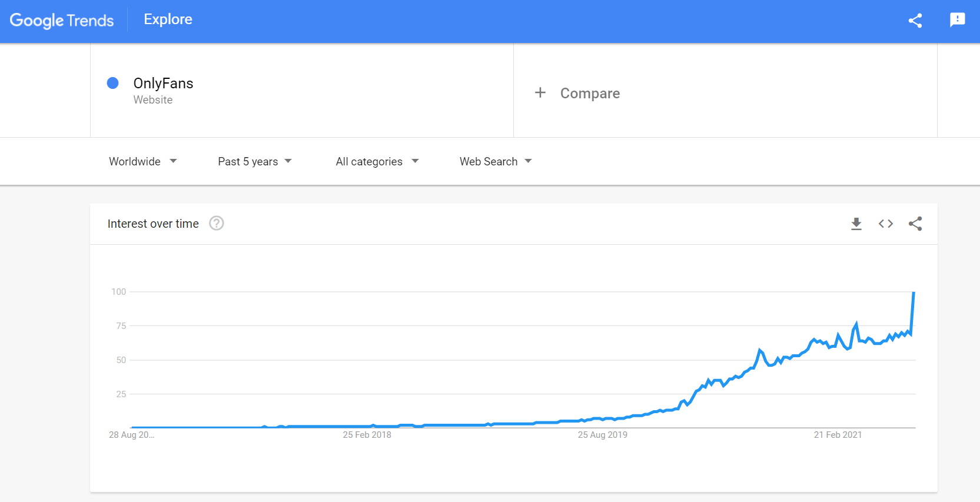Click the Compare text to add term
This screenshot has width=980, height=502.
(590, 94)
